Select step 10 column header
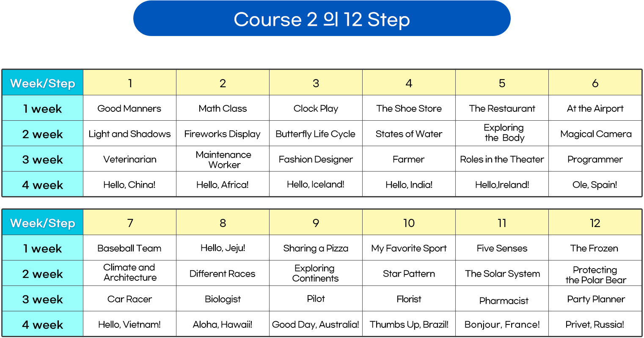644x338 pixels. (x=409, y=223)
